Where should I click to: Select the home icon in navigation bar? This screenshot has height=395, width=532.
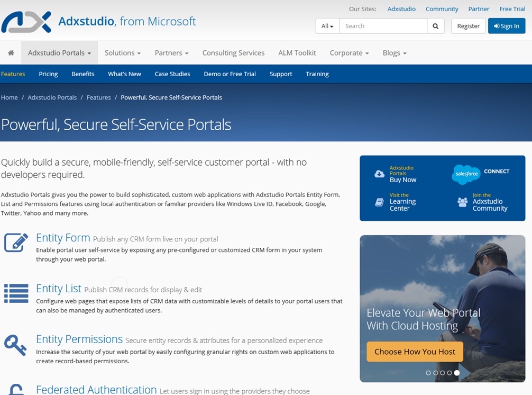coord(10,52)
